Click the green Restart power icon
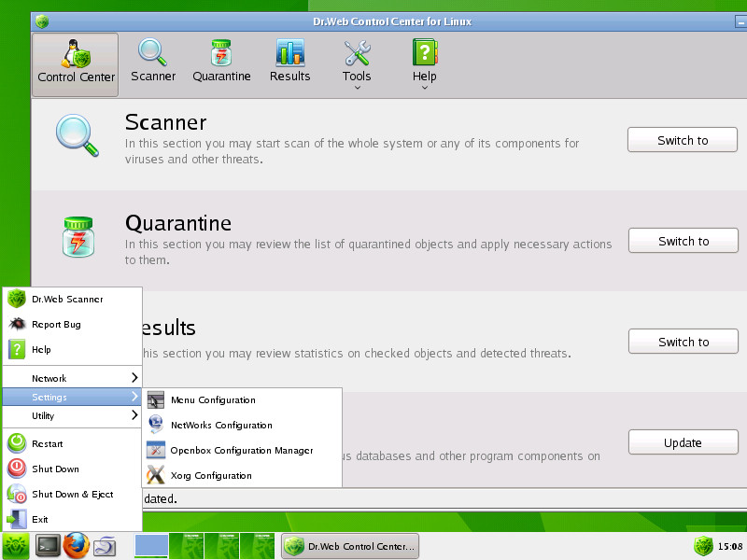 17,442
